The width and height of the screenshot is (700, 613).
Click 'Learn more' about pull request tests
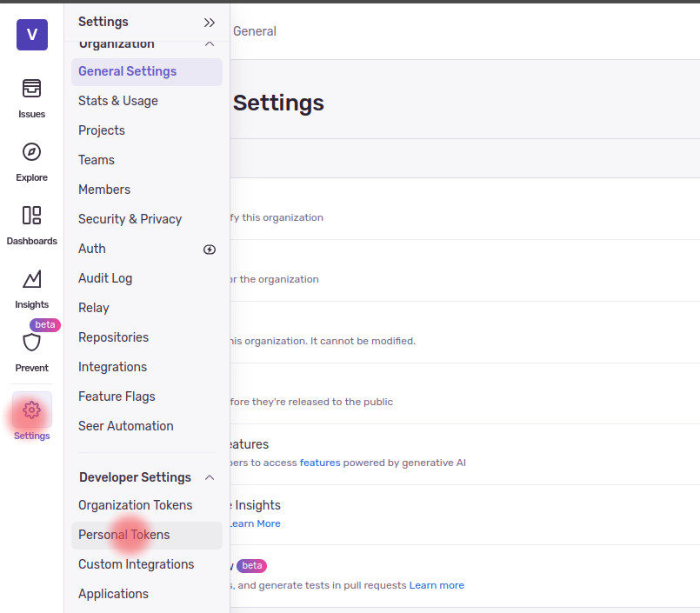[437, 585]
